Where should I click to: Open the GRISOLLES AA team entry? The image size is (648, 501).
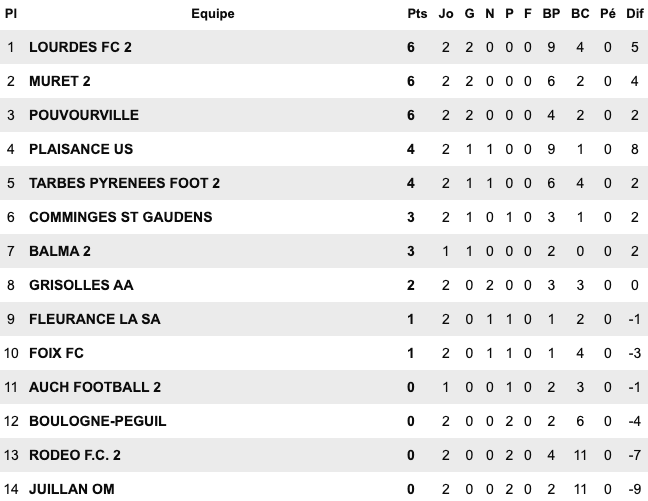81,285
